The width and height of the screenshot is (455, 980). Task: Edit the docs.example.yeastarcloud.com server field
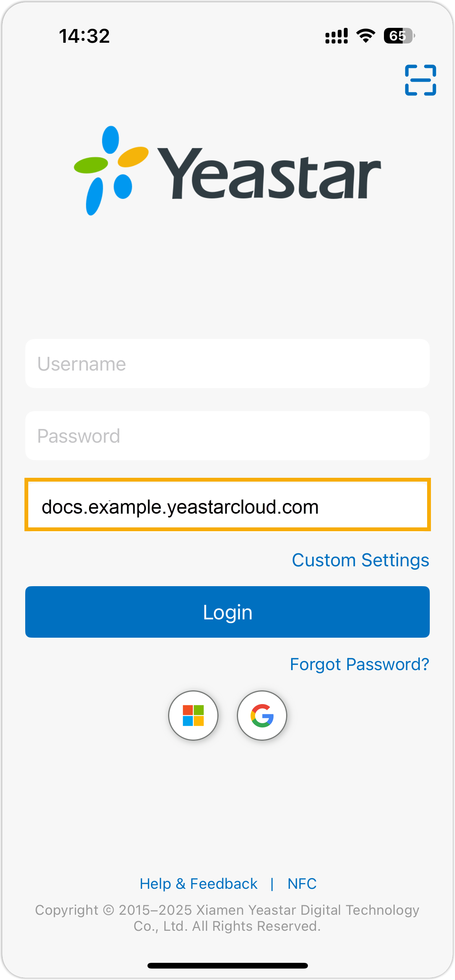coord(227,506)
